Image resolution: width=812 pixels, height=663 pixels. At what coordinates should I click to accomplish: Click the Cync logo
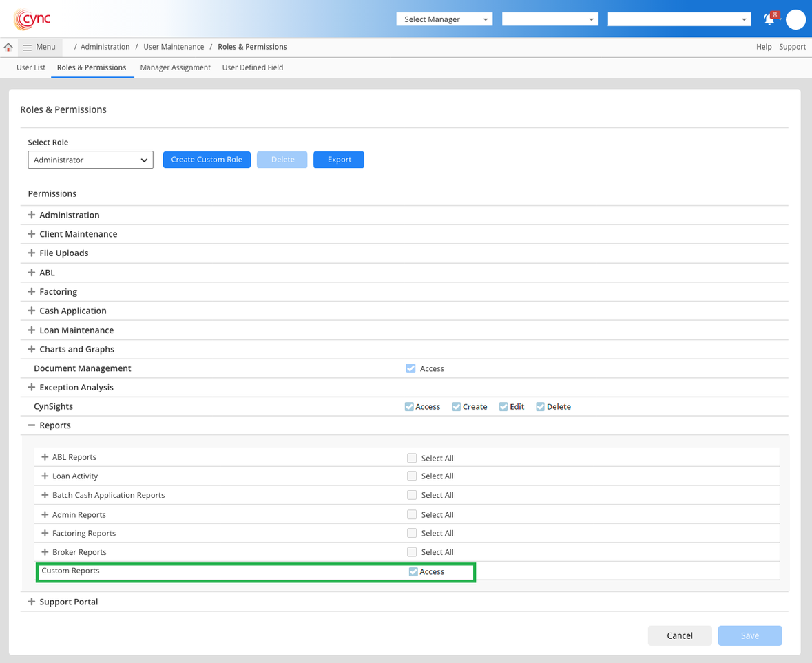pyautogui.click(x=32, y=19)
